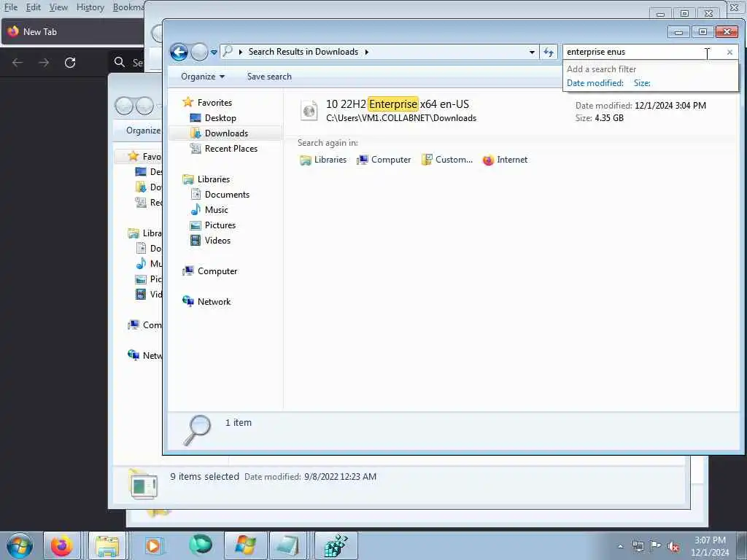This screenshot has width=747, height=560.
Task: Click the Search Results in Downloads breadcrumb
Action: click(303, 52)
